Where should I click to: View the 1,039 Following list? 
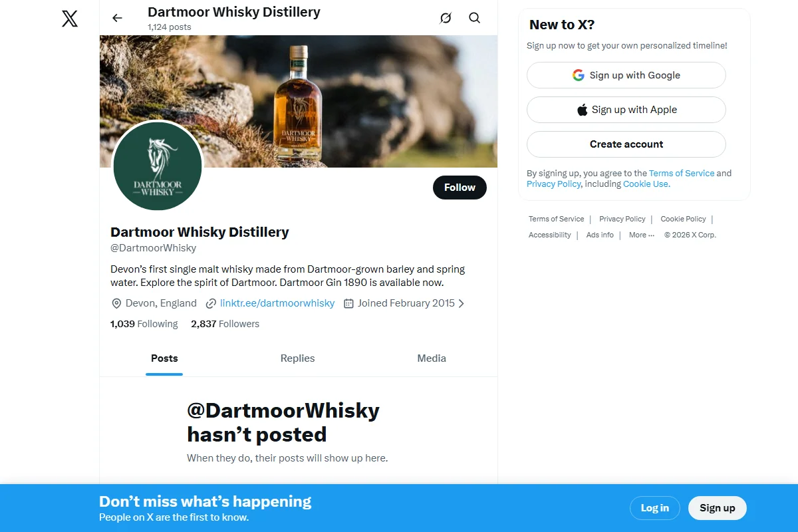tap(144, 324)
